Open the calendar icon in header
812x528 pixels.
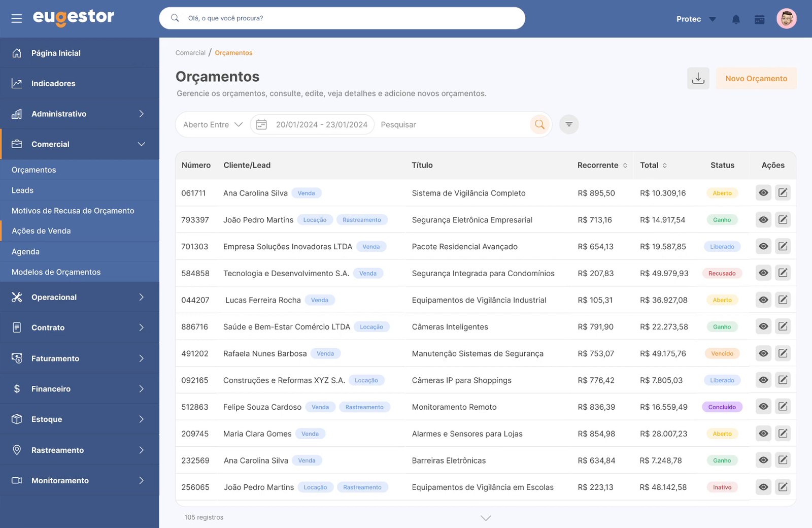[760, 19]
